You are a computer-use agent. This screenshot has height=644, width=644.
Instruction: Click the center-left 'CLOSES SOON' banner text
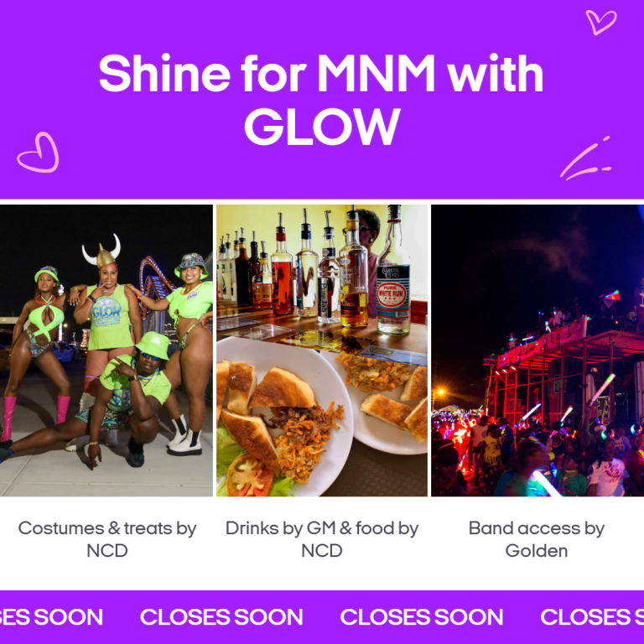point(221,617)
